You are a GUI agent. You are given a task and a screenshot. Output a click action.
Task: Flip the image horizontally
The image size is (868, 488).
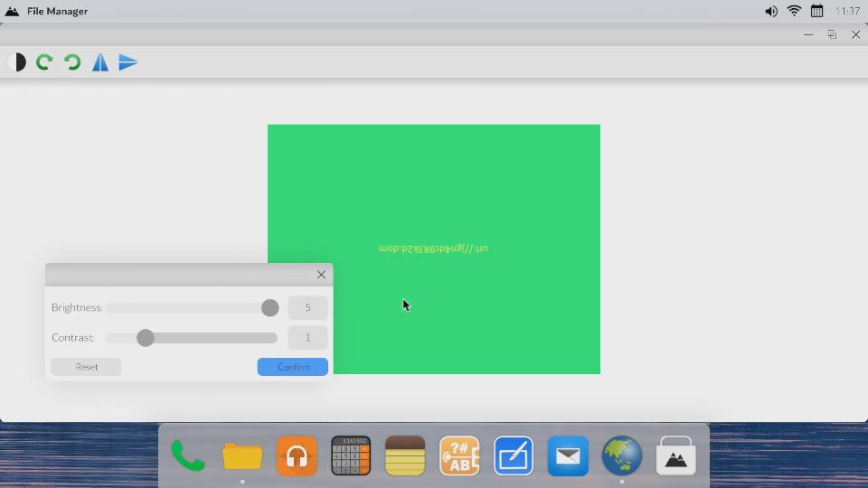coord(100,62)
